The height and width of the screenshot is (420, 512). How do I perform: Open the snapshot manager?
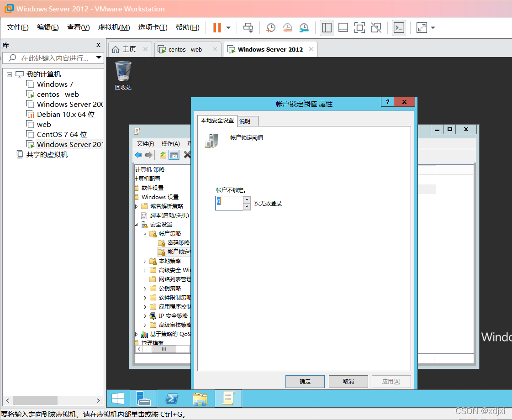pyautogui.click(x=304, y=28)
